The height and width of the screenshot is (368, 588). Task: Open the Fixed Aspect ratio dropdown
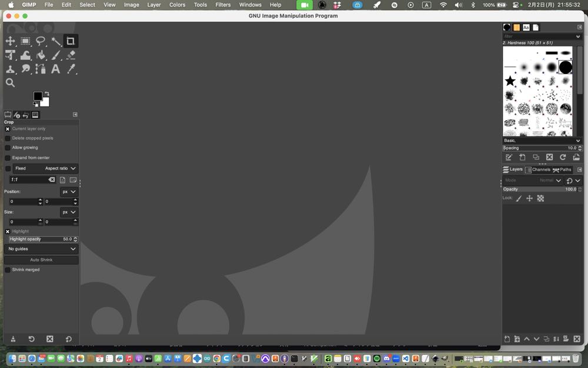click(45, 168)
